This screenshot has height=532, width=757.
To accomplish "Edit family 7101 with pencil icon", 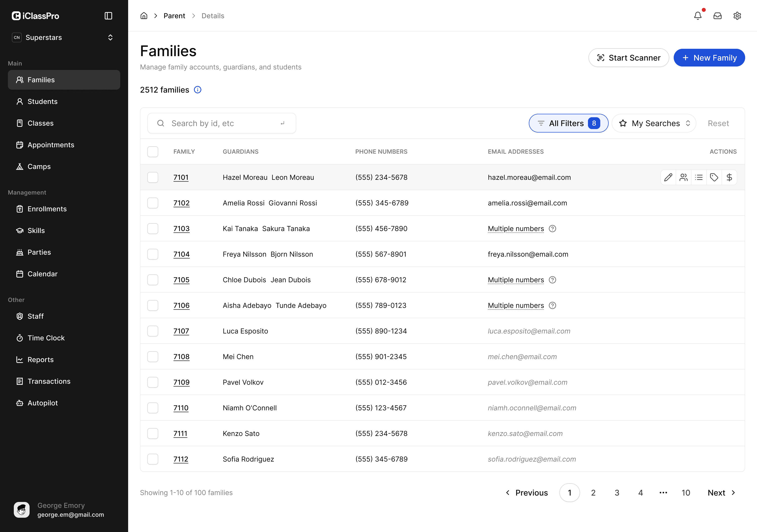I will click(668, 177).
